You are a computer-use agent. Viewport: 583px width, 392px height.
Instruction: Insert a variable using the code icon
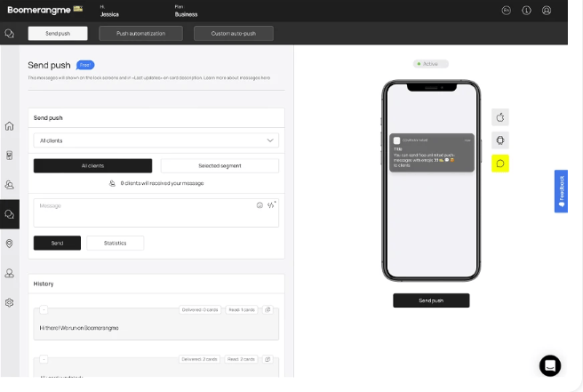271,205
